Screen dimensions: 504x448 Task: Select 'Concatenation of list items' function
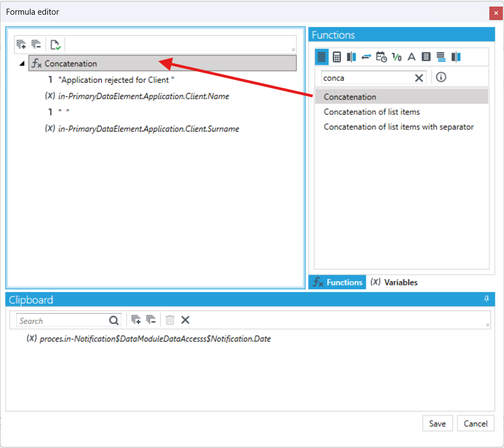click(372, 112)
